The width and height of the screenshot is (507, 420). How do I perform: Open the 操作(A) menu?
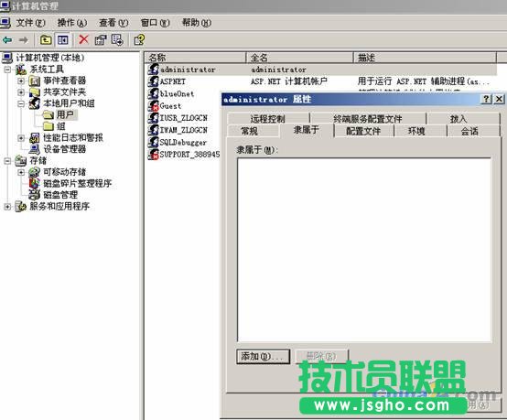pyautogui.click(x=72, y=23)
